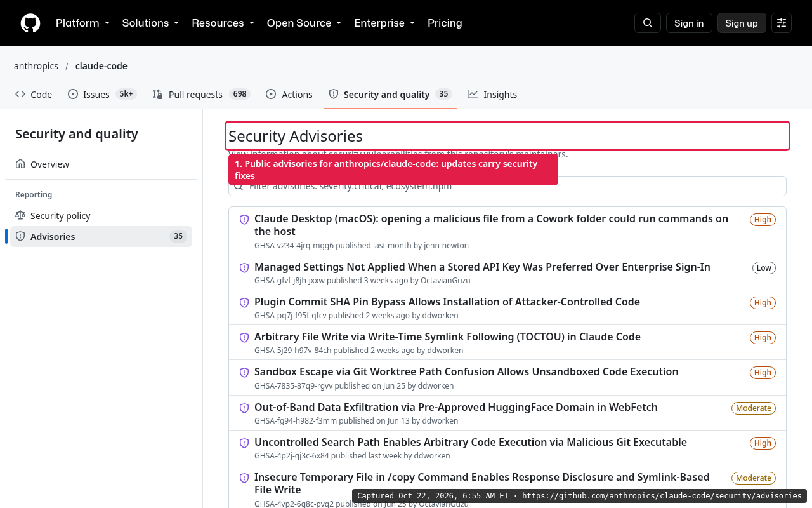Select Advisories in the sidebar
This screenshot has width=812, height=508.
click(x=101, y=236)
